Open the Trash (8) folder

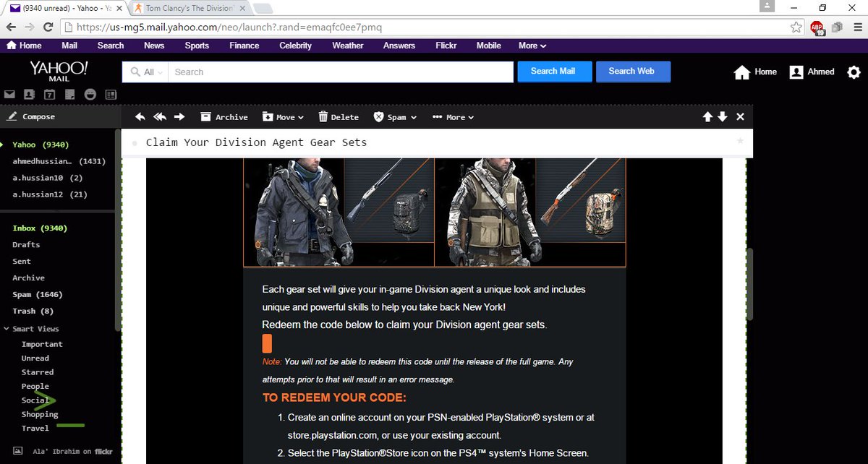pyautogui.click(x=33, y=312)
